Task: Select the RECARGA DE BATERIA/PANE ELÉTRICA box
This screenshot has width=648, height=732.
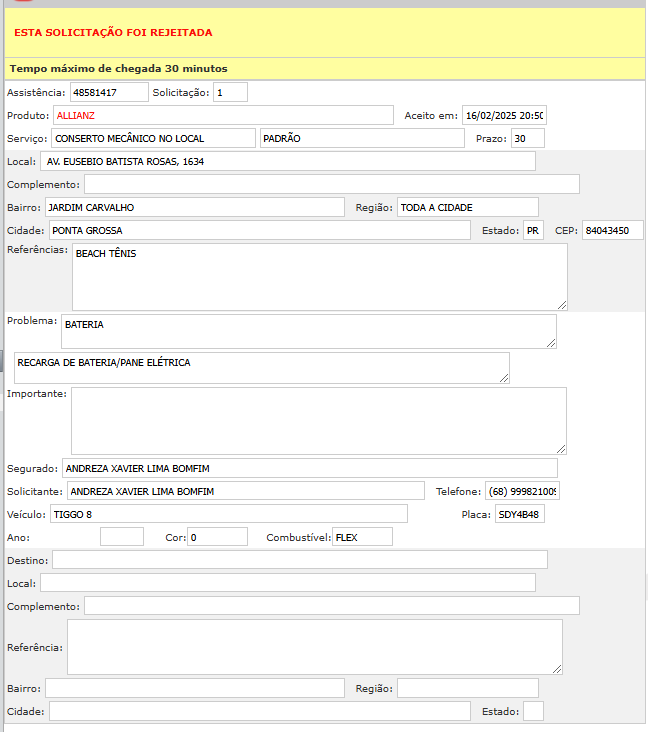Action: pos(261,367)
